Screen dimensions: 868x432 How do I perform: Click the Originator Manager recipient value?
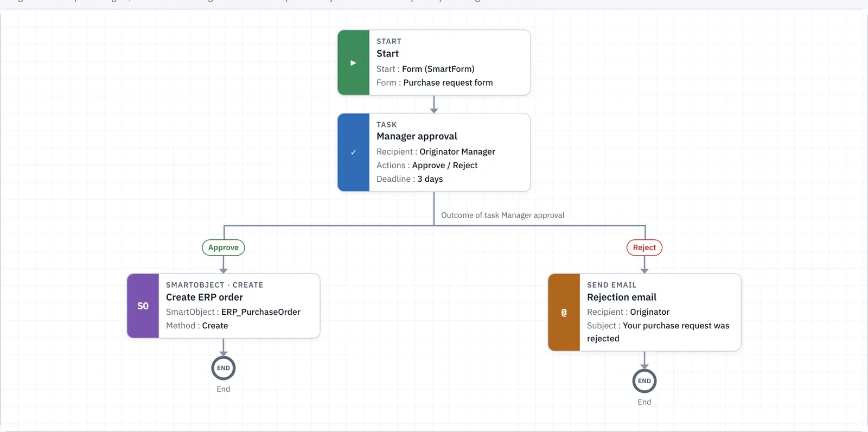pyautogui.click(x=457, y=152)
